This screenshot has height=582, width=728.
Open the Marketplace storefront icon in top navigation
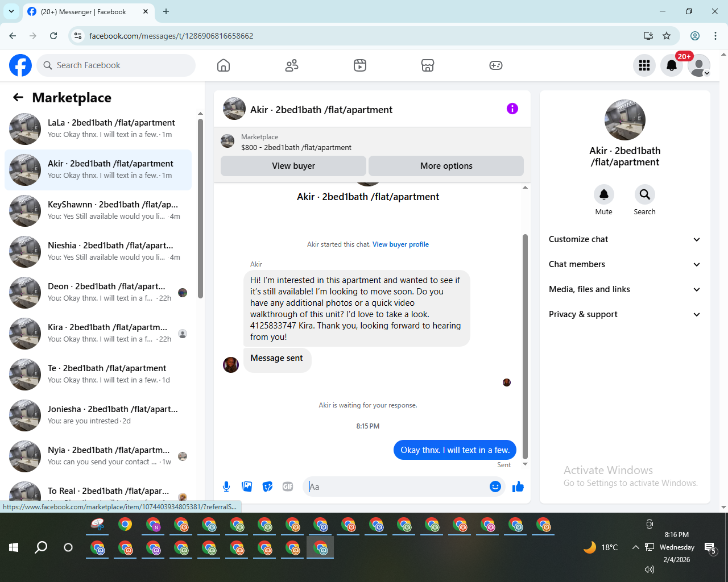pyautogui.click(x=428, y=65)
